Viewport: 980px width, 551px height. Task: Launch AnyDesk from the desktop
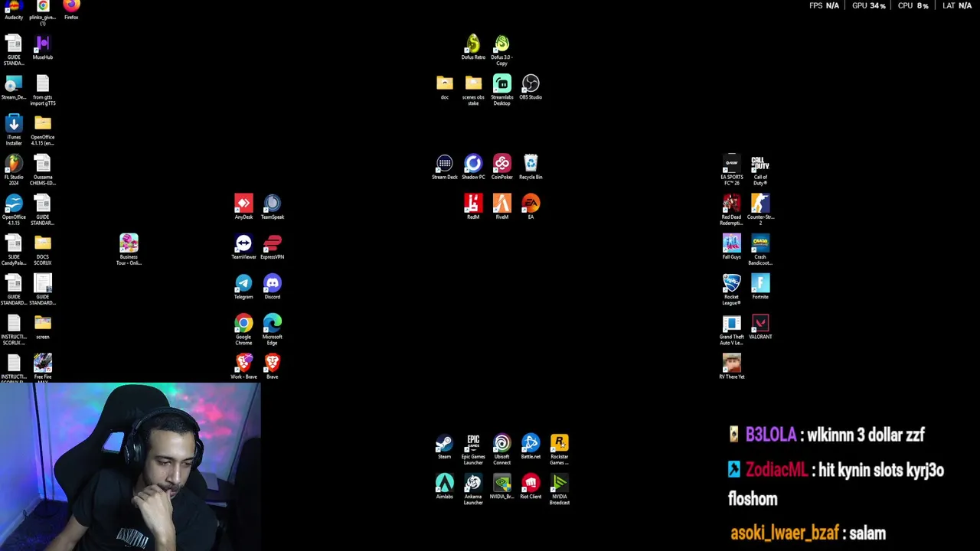pyautogui.click(x=243, y=207)
